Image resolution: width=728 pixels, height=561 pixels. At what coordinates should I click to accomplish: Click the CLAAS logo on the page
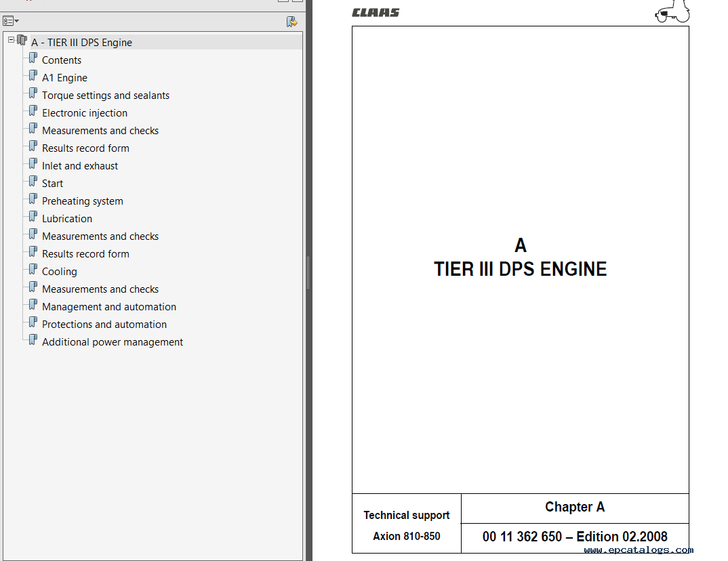pos(376,13)
